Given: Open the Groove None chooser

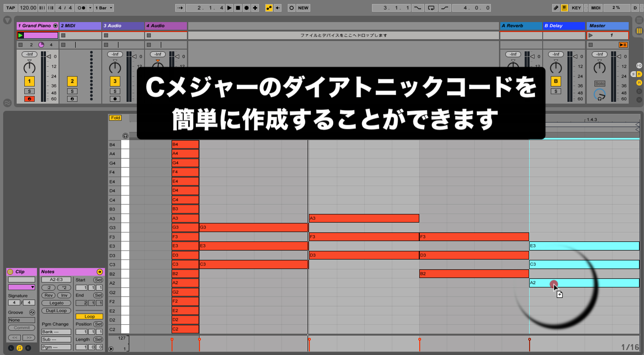Looking at the screenshot, I should pyautogui.click(x=22, y=320).
